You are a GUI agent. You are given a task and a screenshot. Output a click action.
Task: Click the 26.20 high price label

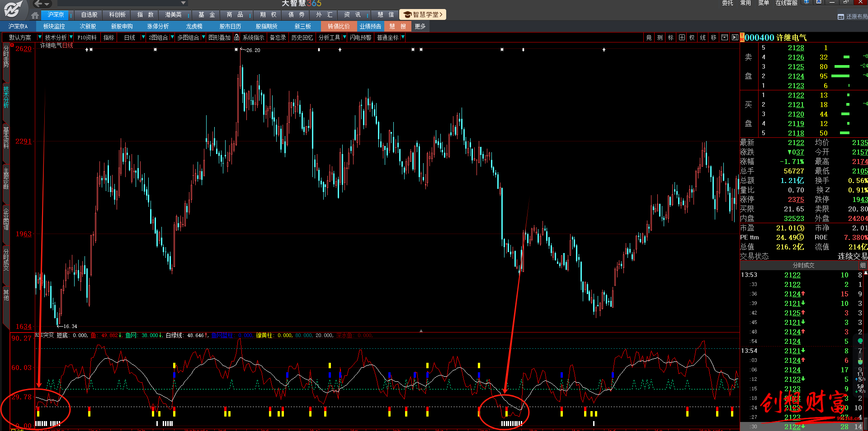click(x=253, y=50)
